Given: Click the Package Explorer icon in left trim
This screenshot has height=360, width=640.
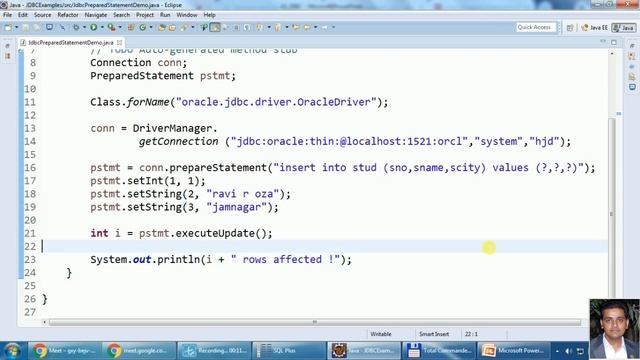Looking at the screenshot, I should pos(7,56).
